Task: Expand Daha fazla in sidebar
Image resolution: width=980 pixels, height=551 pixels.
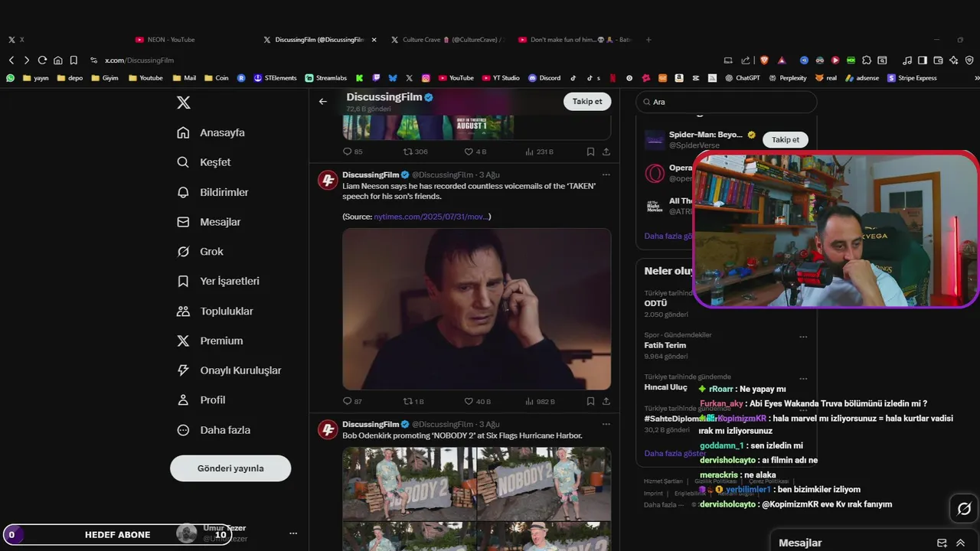Action: (x=214, y=430)
